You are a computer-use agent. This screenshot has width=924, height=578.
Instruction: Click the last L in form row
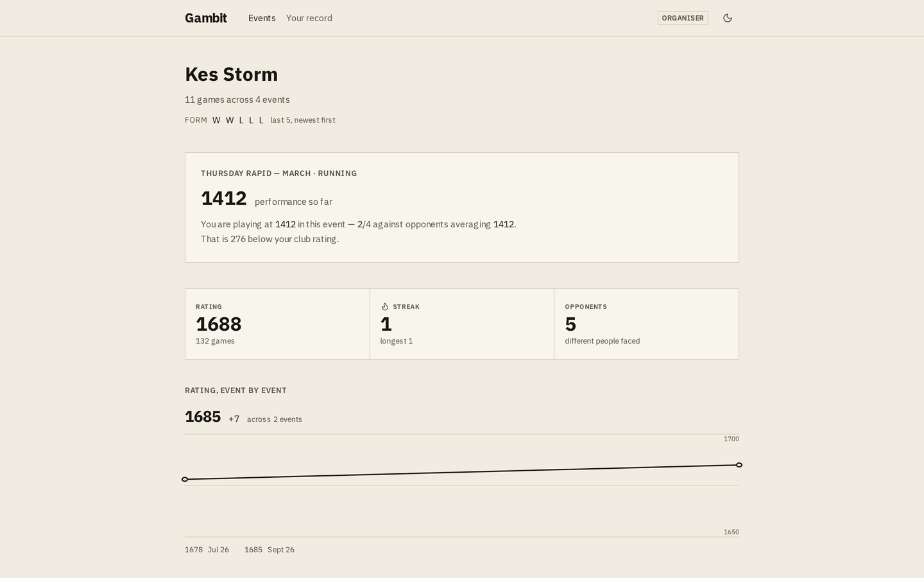click(x=261, y=120)
